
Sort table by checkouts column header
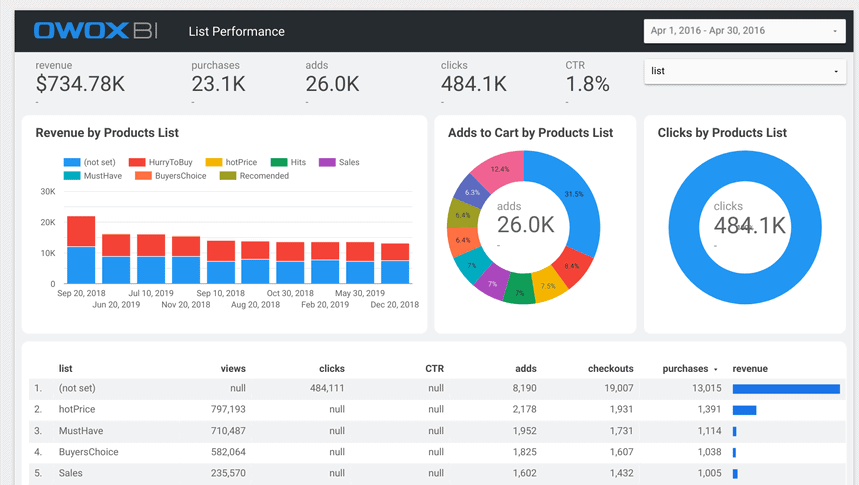coord(610,369)
